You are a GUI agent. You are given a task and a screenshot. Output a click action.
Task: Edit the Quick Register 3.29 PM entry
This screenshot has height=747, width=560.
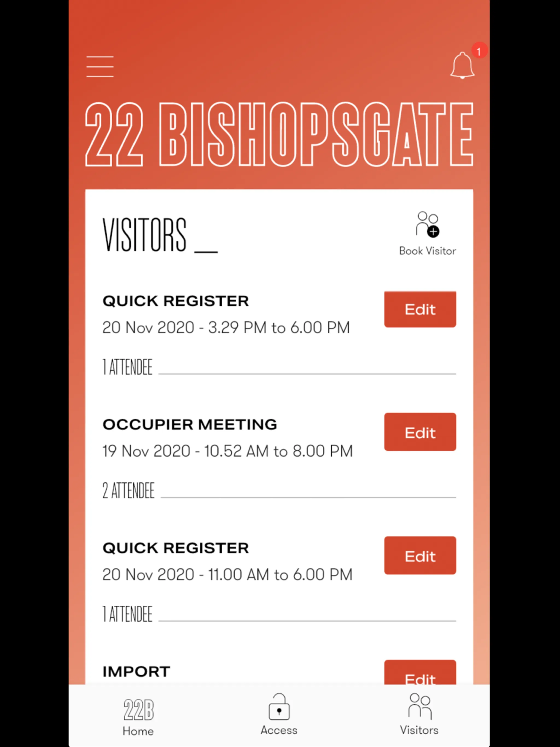click(x=420, y=309)
